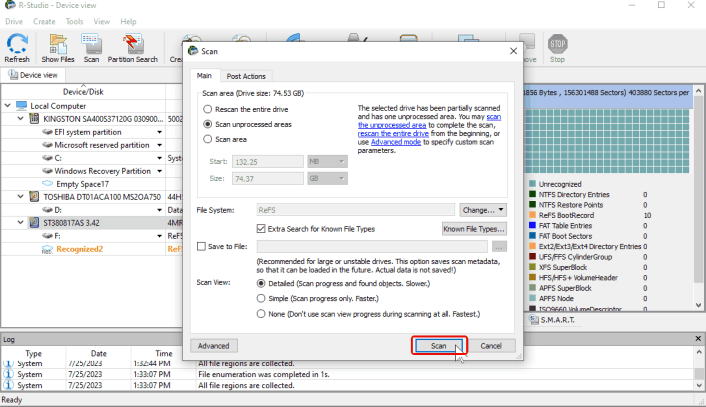
Task: Collapse the Local Computer tree node
Action: pos(8,106)
